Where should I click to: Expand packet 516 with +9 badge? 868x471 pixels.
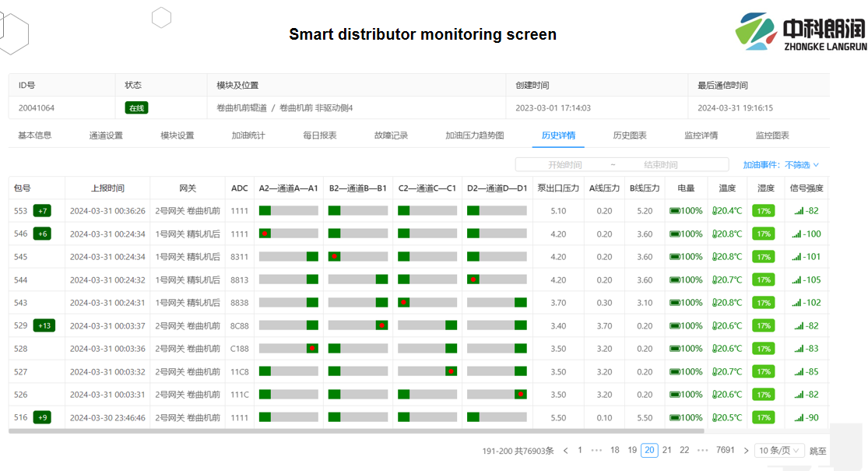pos(44,418)
